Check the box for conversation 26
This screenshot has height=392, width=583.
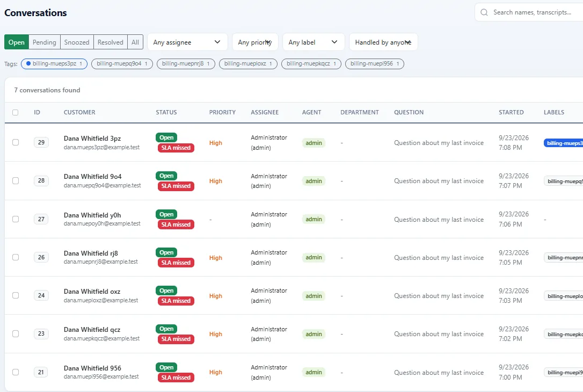(x=16, y=257)
